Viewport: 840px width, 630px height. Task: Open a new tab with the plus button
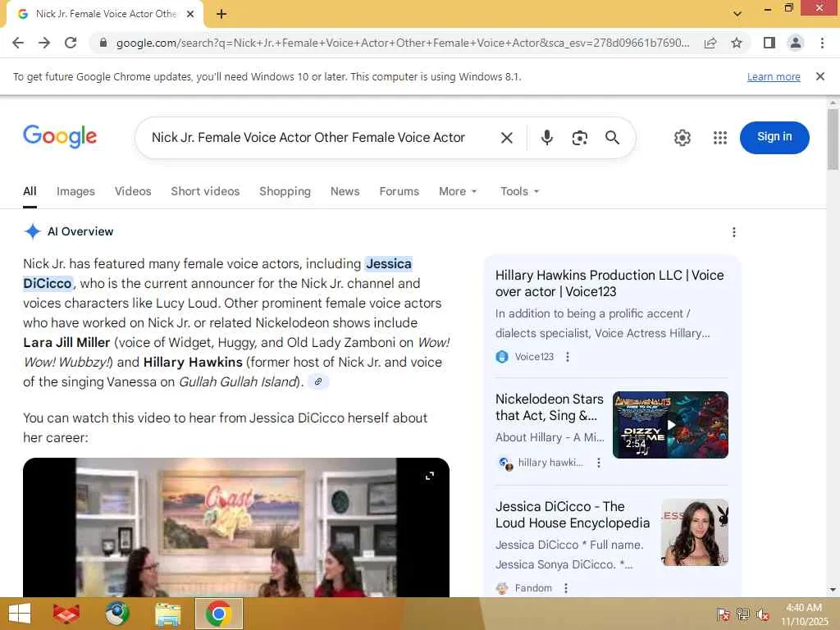coord(221,14)
